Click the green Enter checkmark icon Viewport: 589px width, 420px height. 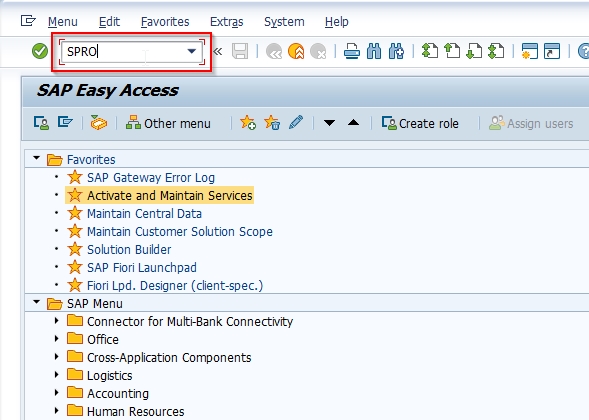click(x=40, y=51)
